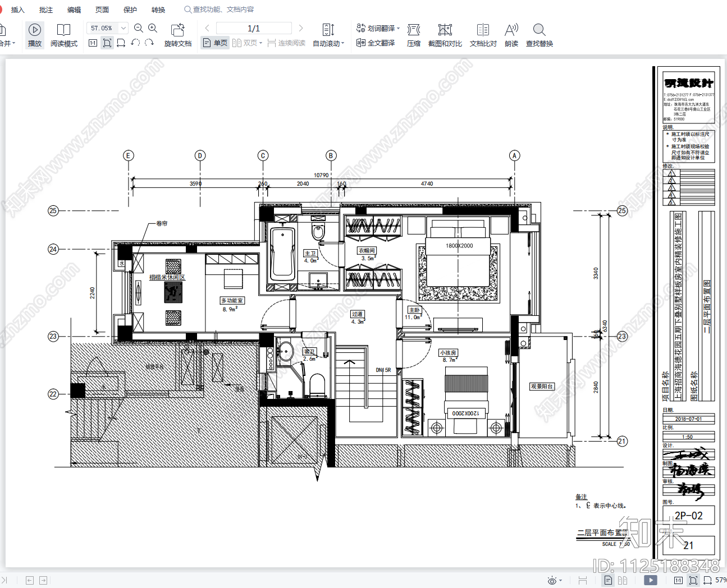Toggle status bar double page layout
The image size is (727, 588).
pos(623,580)
